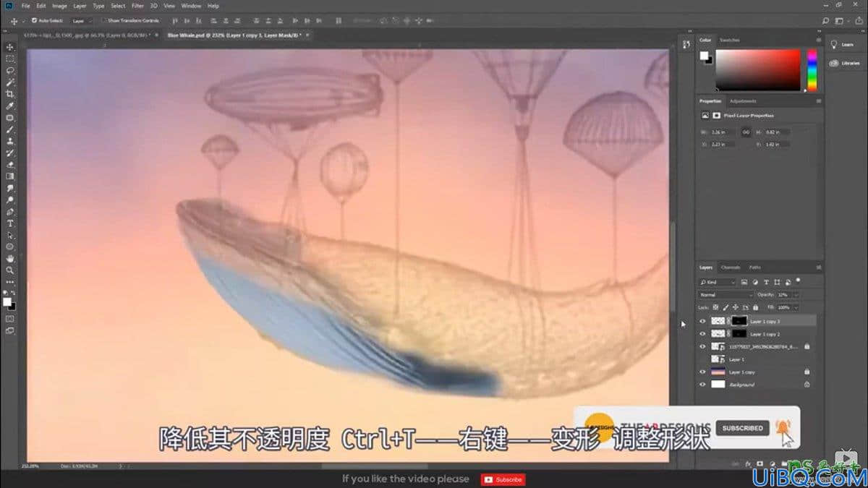
Task: Select Layer 1 copy 3 mask thumbnail
Action: [739, 321]
